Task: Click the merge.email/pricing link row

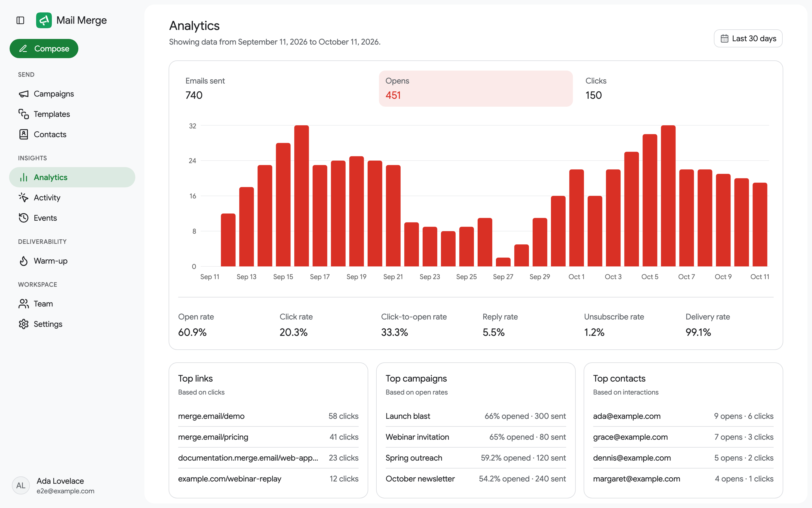Action: (x=268, y=437)
